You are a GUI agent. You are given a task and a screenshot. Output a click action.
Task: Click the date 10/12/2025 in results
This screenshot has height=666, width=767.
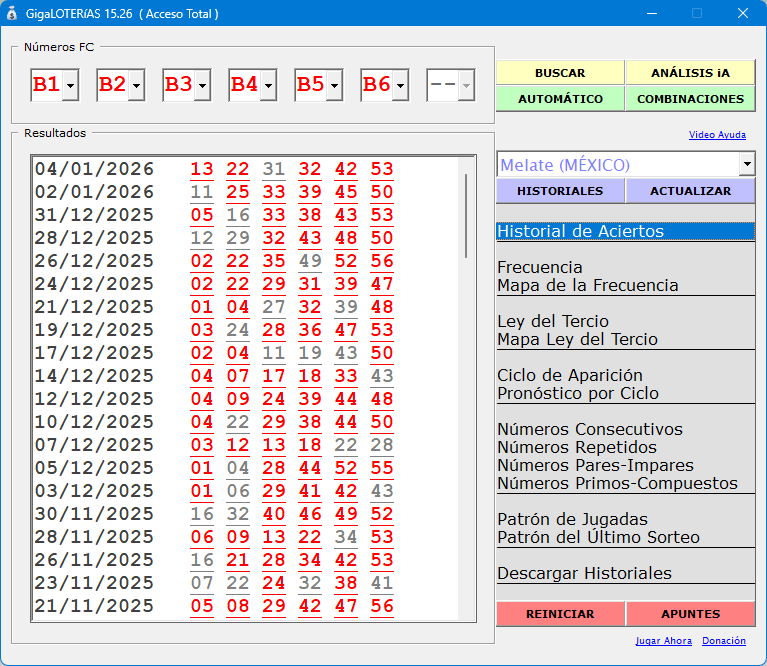tap(94, 422)
